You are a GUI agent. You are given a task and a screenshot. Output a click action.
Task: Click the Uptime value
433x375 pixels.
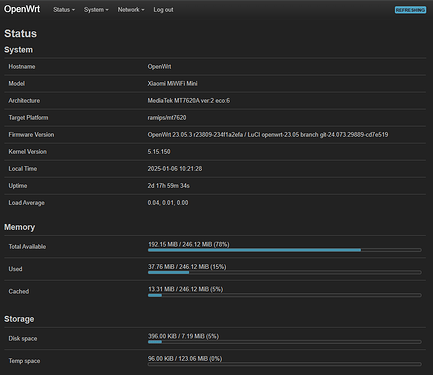pos(168,186)
